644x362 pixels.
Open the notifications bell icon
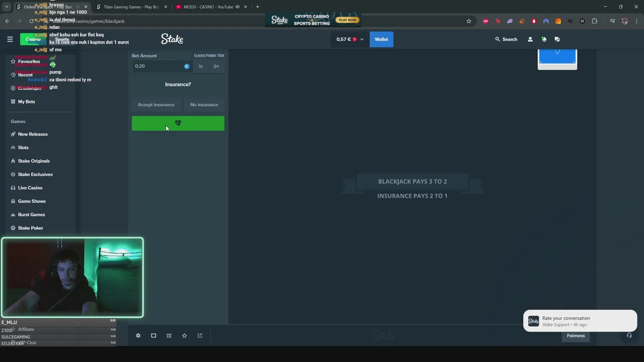click(544, 39)
